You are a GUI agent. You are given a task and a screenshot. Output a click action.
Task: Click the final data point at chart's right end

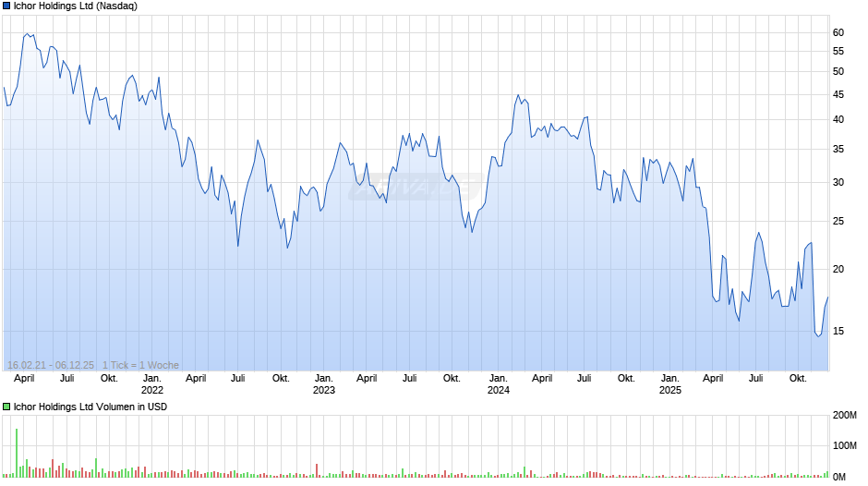click(x=828, y=297)
